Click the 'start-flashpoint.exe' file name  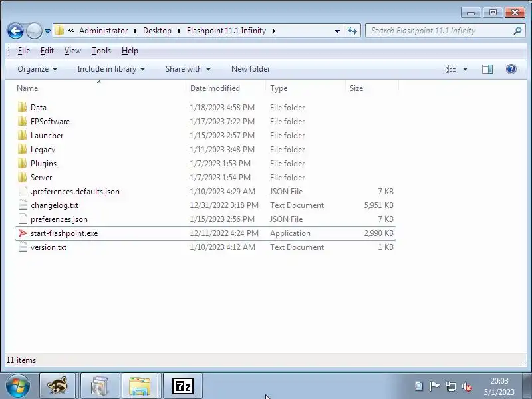click(x=64, y=233)
